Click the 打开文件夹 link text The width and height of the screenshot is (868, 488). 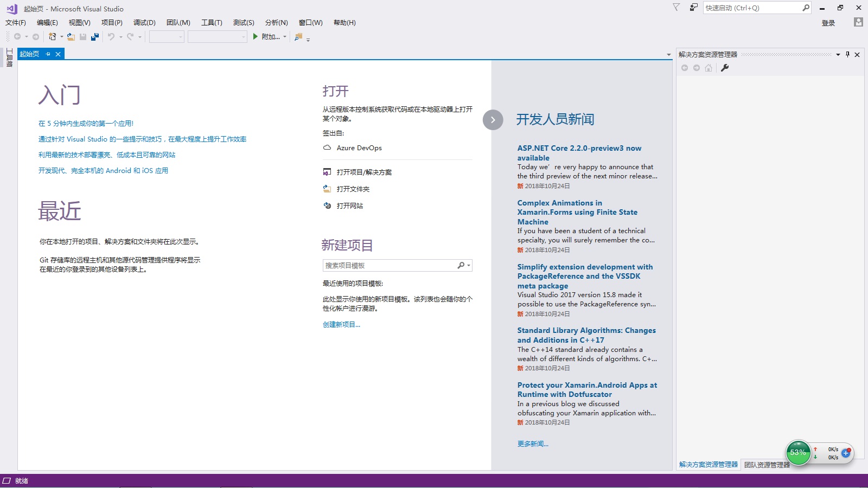click(x=353, y=189)
